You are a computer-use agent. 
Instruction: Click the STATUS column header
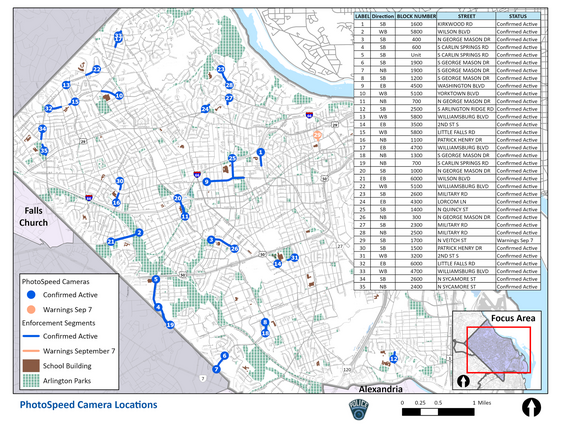point(518,16)
